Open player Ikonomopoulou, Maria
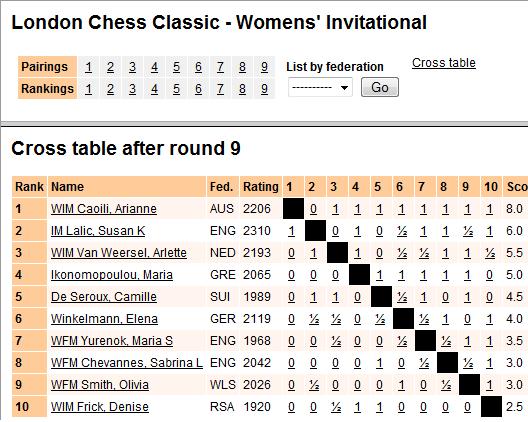528x422 pixels. (x=112, y=275)
